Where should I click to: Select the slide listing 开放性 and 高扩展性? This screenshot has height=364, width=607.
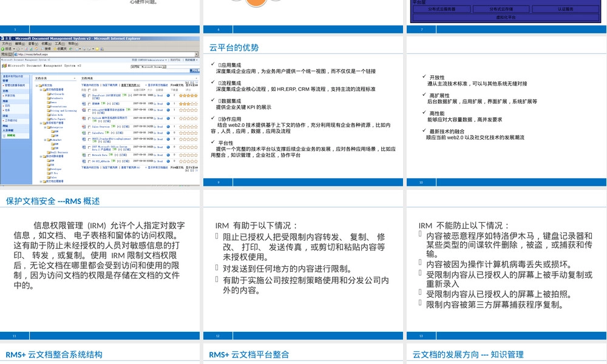(x=506, y=111)
